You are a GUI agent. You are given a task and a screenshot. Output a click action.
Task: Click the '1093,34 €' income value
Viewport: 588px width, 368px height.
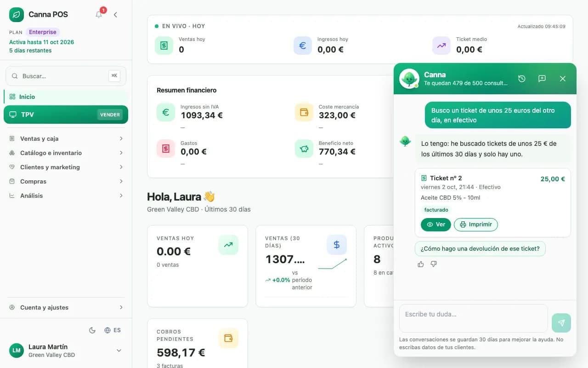click(x=202, y=115)
